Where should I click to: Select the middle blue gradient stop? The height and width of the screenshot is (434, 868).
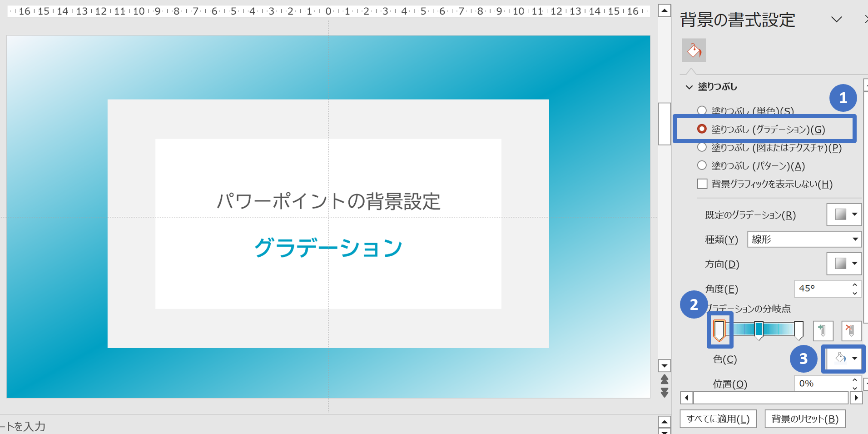tap(759, 330)
